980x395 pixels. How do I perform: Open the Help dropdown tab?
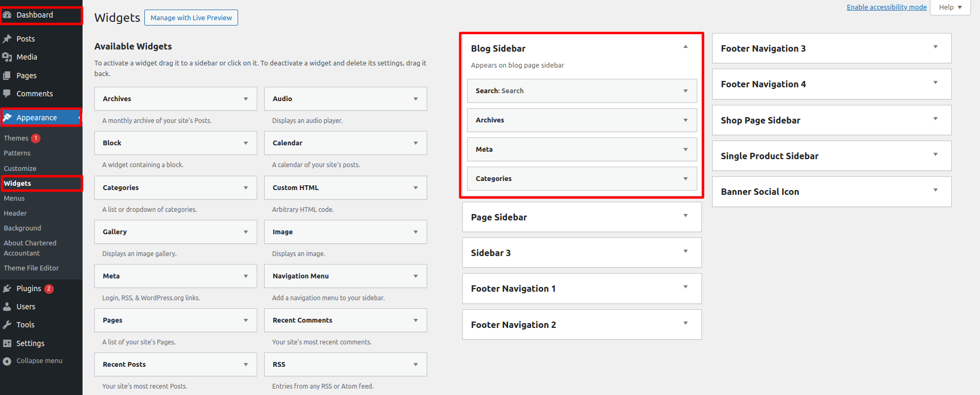pos(950,7)
